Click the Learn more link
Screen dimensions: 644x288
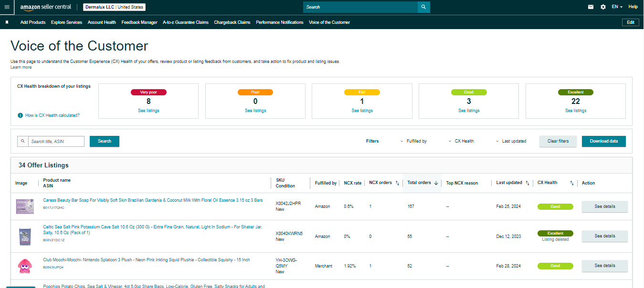click(21, 67)
